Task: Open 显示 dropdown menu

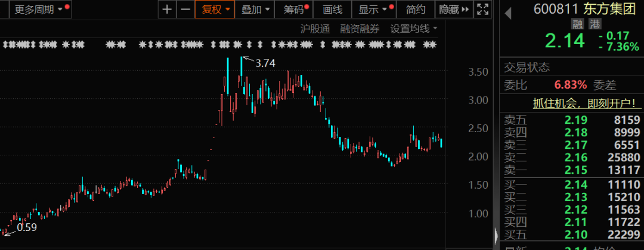Action: tap(374, 10)
